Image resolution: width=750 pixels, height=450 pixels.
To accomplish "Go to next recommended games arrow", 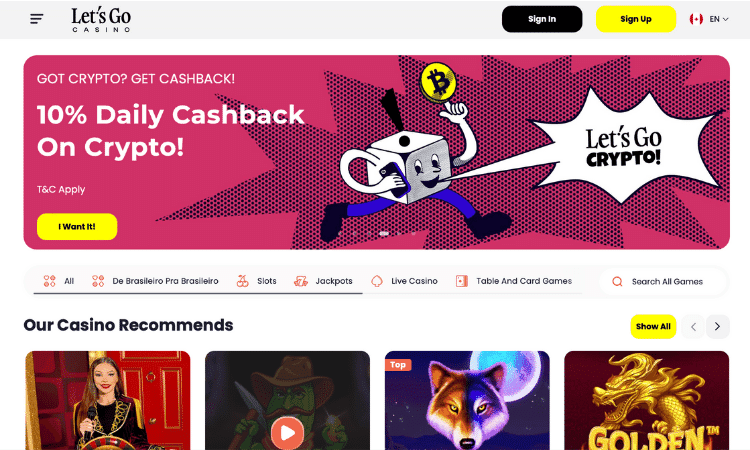I will [x=717, y=327].
